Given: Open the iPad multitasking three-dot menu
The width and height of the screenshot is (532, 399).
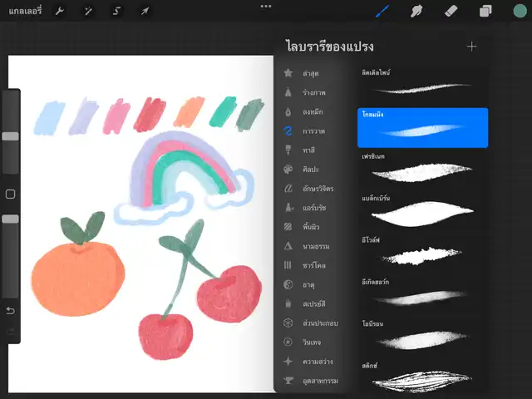Looking at the screenshot, I should tap(266, 6).
